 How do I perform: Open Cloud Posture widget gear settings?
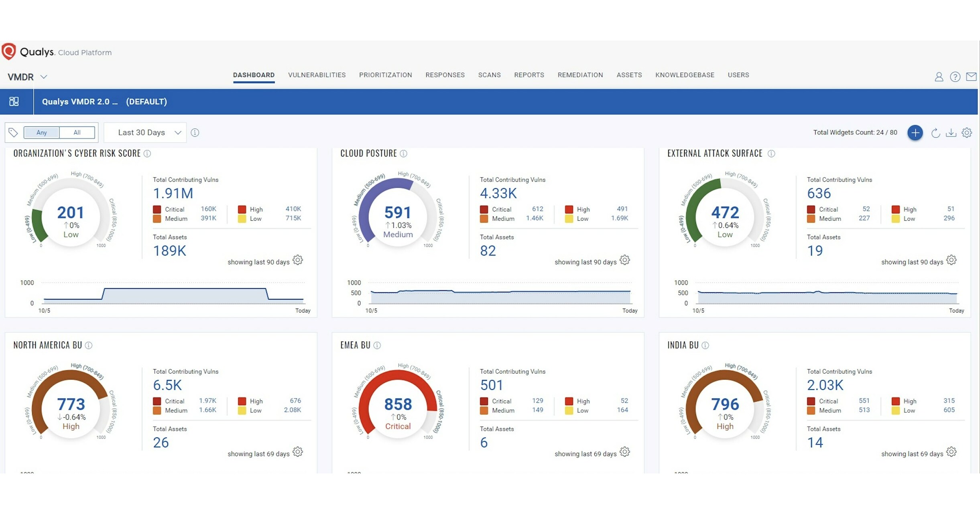624,260
